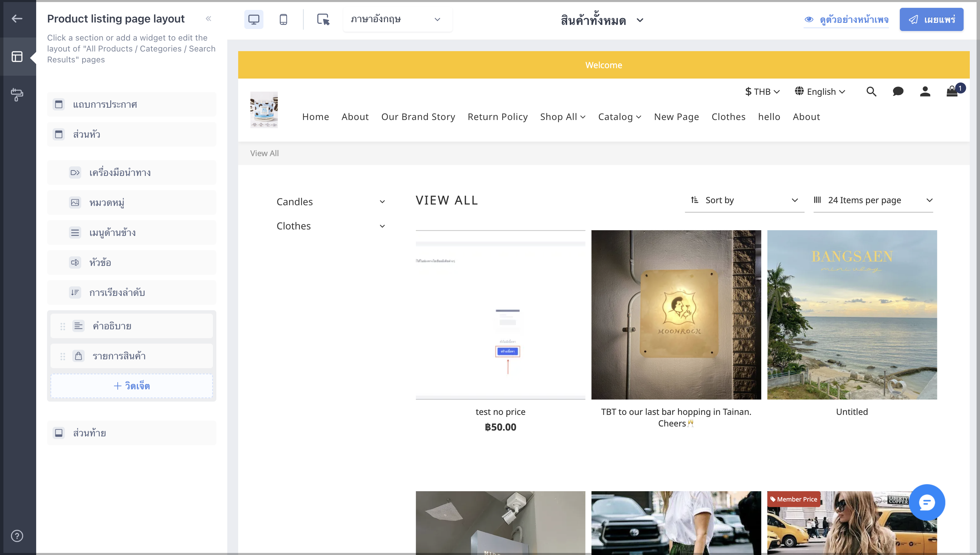The image size is (980, 555).
Task: Expand the Sort by dropdown
Action: [744, 200]
